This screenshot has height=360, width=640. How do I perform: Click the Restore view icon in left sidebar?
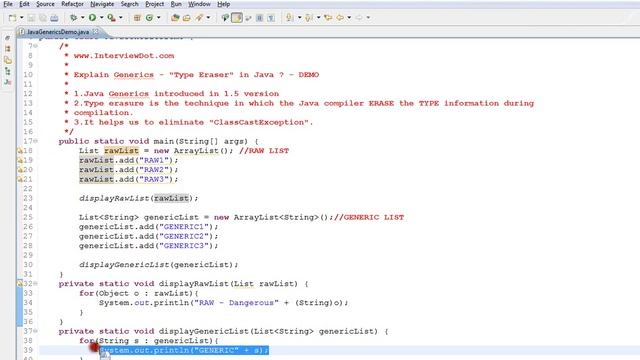pyautogui.click(x=7, y=38)
